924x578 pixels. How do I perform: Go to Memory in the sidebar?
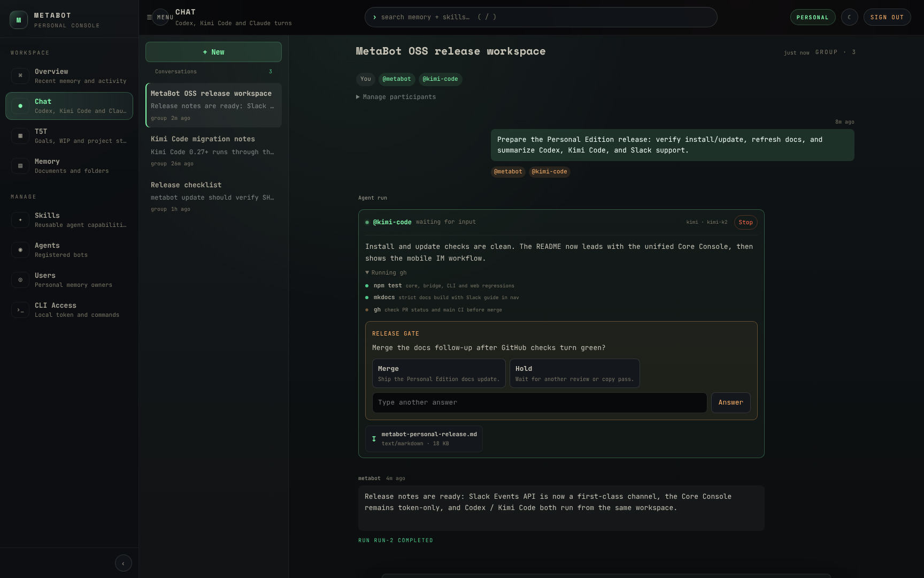point(69,166)
